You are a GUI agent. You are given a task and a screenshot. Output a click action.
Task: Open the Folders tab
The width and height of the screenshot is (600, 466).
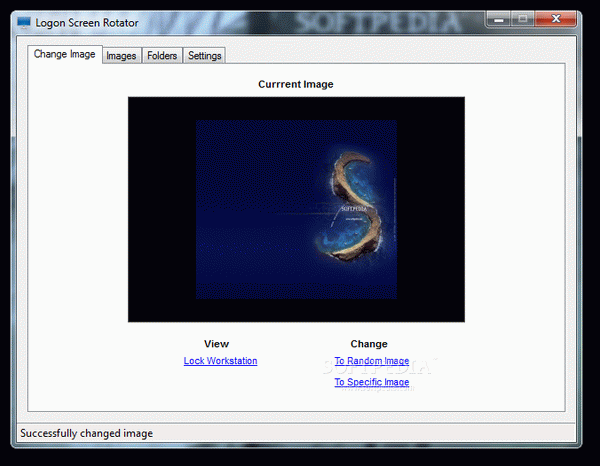[162, 56]
